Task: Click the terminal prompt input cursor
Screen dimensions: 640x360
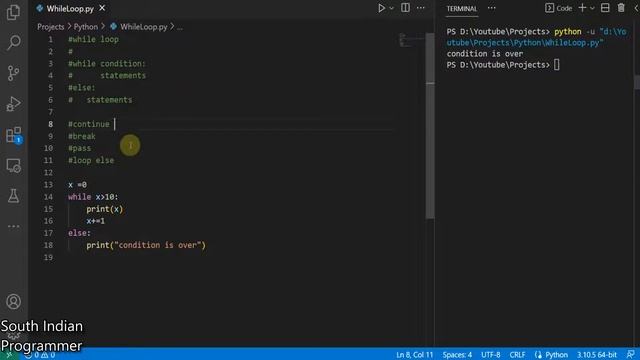Action: [x=556, y=65]
